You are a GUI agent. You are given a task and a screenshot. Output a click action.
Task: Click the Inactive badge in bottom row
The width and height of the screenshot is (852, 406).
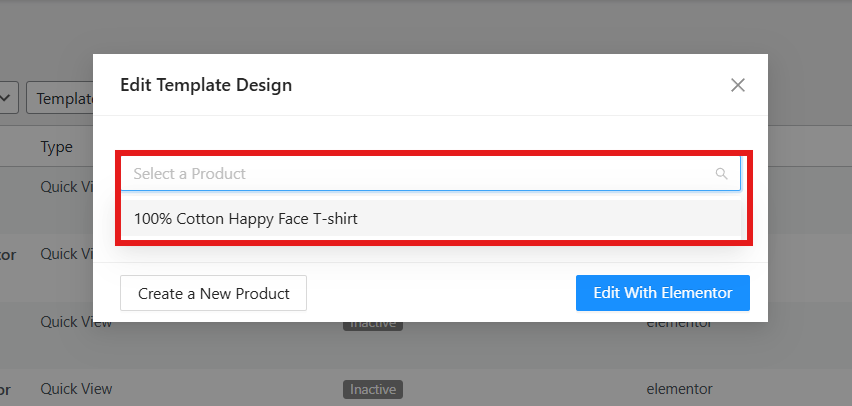coord(373,389)
